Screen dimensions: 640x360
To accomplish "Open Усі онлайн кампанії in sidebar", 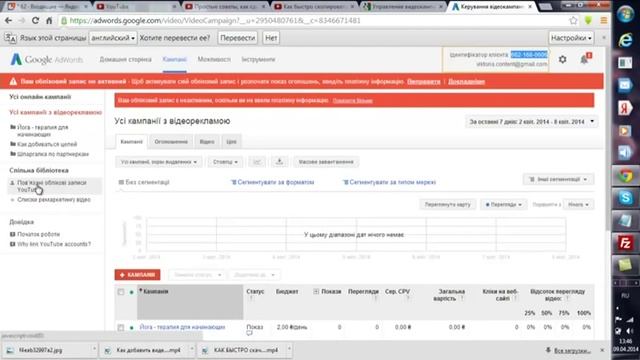I will coord(40,97).
